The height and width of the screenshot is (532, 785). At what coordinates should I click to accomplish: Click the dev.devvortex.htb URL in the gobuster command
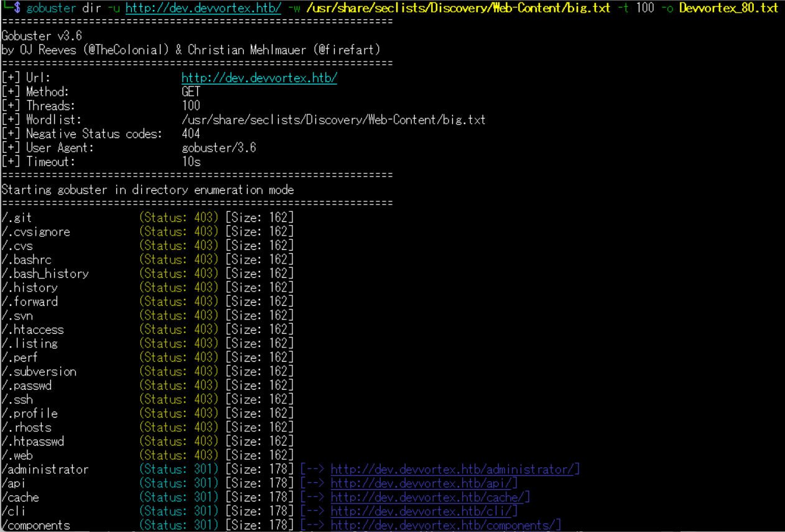[x=203, y=8]
